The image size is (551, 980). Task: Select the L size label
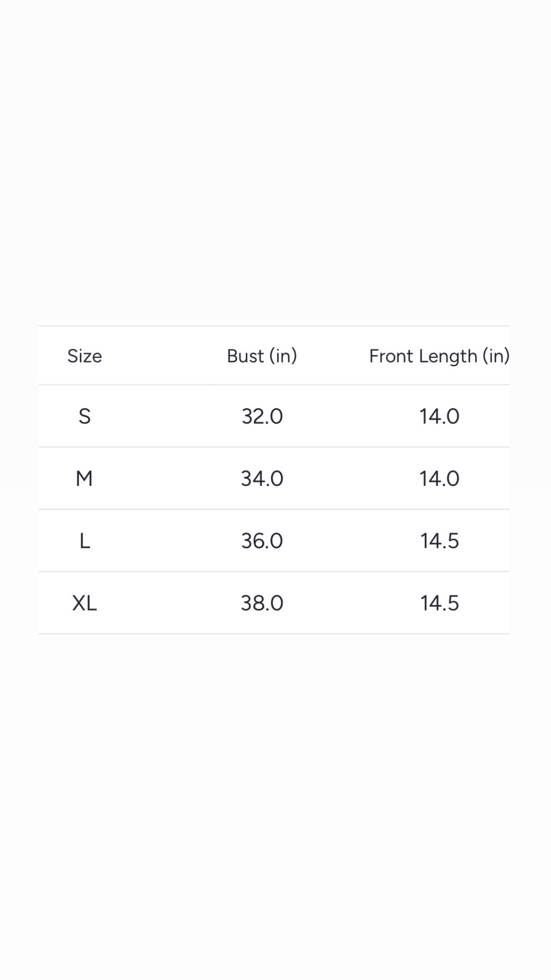click(85, 541)
